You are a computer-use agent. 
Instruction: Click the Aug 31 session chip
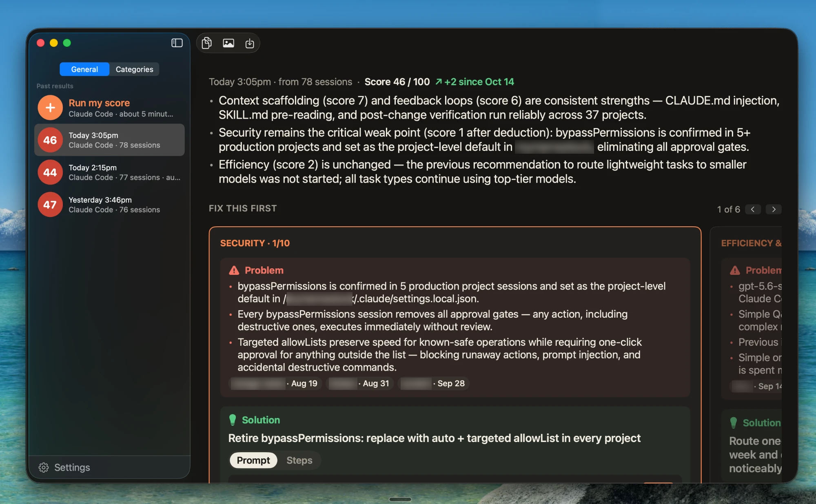tap(360, 383)
